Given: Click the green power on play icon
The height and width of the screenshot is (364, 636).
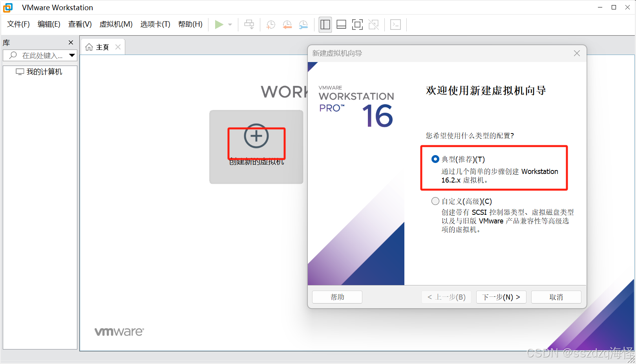Looking at the screenshot, I should coord(219,24).
